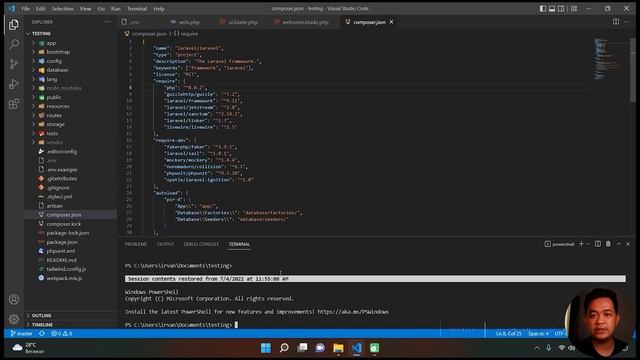The width and height of the screenshot is (640, 360).
Task: Open the Explorer view in activity bar
Action: 13,24
